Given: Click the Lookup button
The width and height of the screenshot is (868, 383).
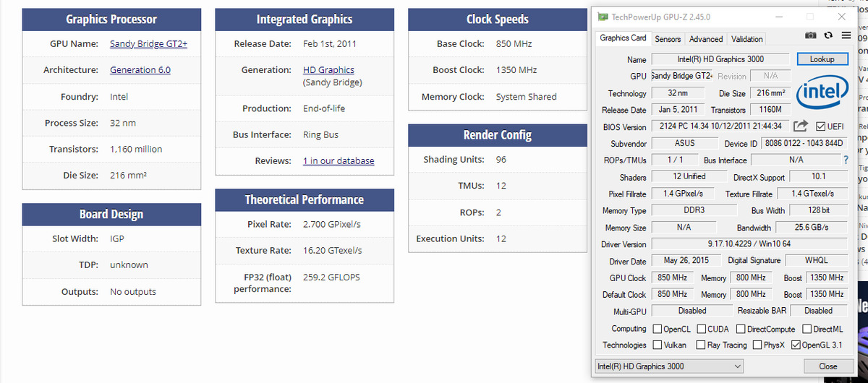Looking at the screenshot, I should tap(822, 59).
